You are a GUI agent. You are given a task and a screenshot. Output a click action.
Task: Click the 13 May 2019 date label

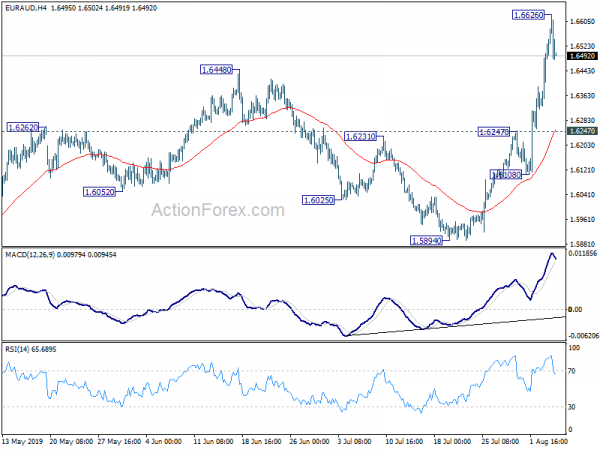tap(22, 441)
